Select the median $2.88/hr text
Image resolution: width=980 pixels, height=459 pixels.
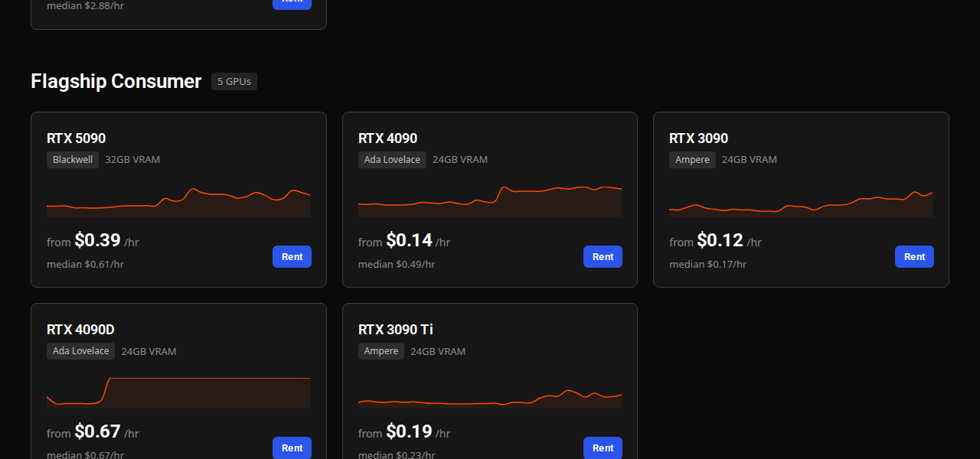coord(85,5)
